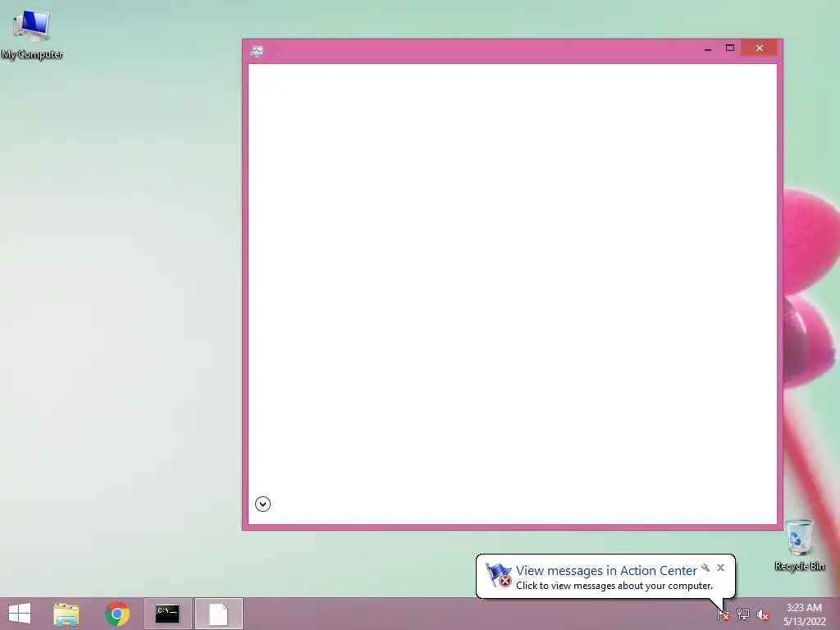Viewport: 840px width, 630px height.
Task: Click the muted volume tray icon
Action: (x=763, y=615)
